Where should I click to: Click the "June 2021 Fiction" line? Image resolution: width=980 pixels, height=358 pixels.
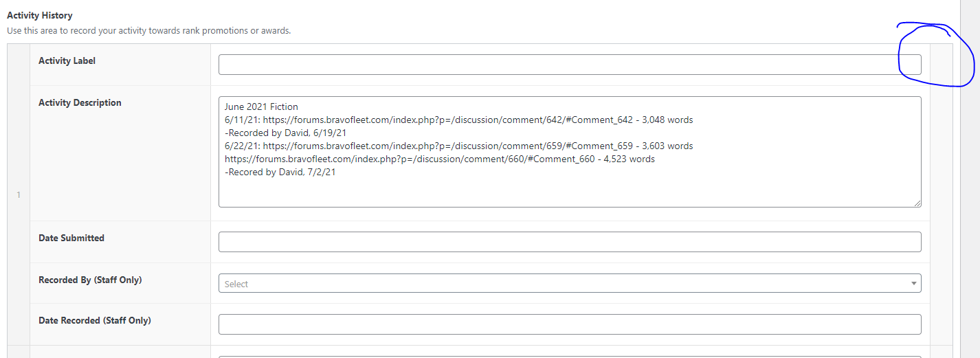261,107
